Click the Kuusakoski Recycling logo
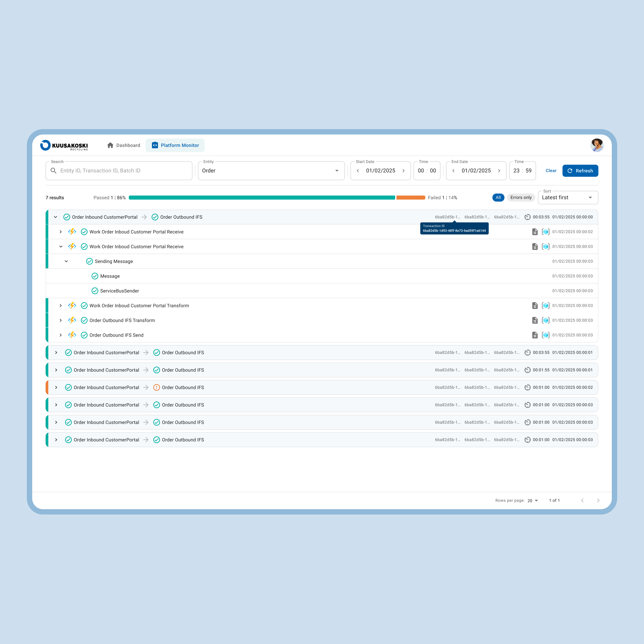Screen dimensions: 644x644 pos(64,146)
